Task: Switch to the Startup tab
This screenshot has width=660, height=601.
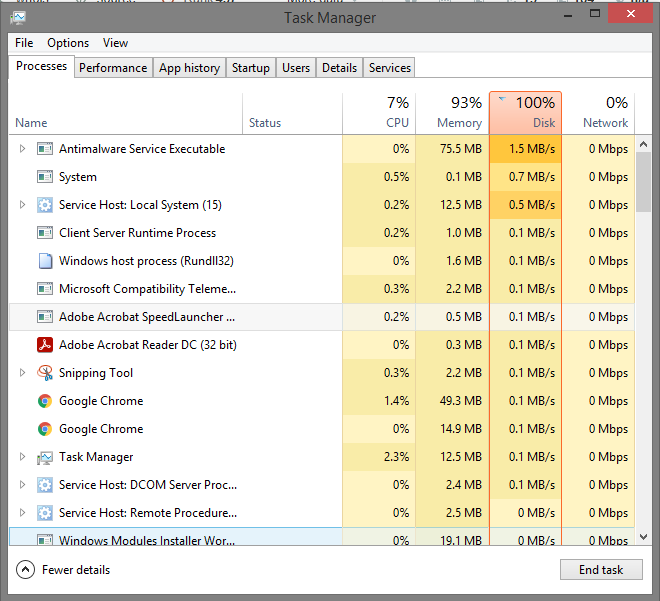Action: (x=251, y=68)
